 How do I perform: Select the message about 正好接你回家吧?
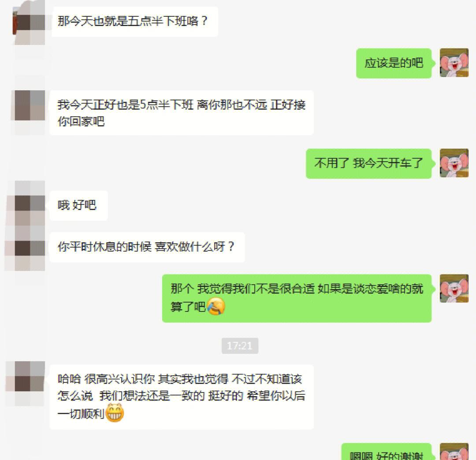point(182,112)
